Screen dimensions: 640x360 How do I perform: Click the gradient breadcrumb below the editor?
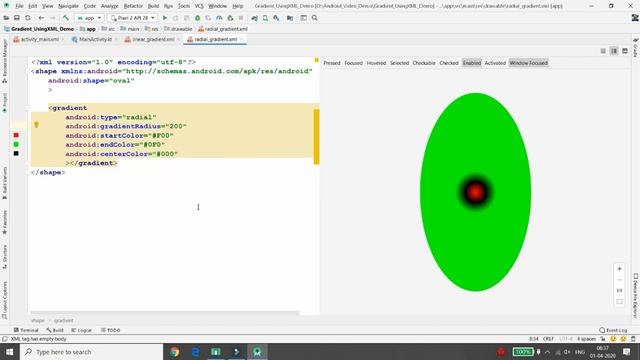click(x=64, y=321)
